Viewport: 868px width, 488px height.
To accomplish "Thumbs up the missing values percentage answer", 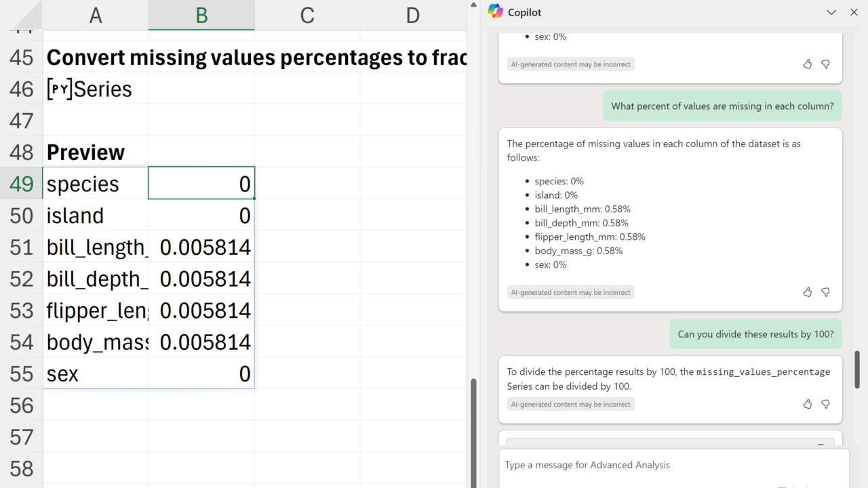I will click(x=807, y=292).
